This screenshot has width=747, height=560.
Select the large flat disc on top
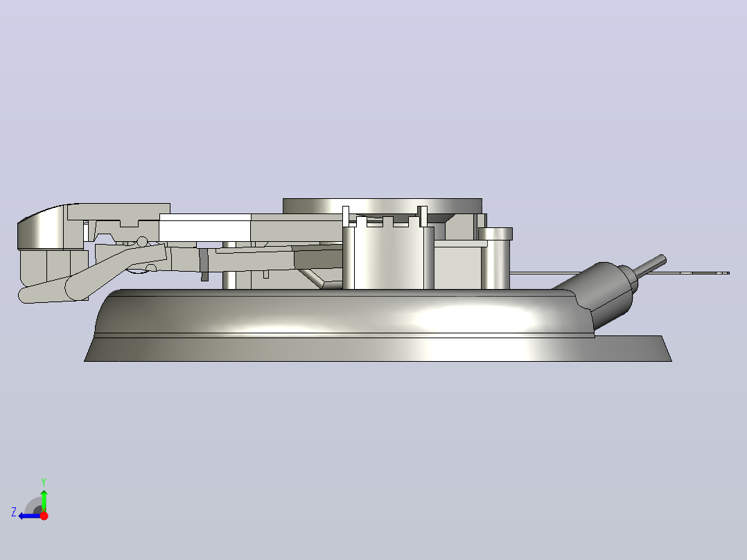tap(382, 206)
